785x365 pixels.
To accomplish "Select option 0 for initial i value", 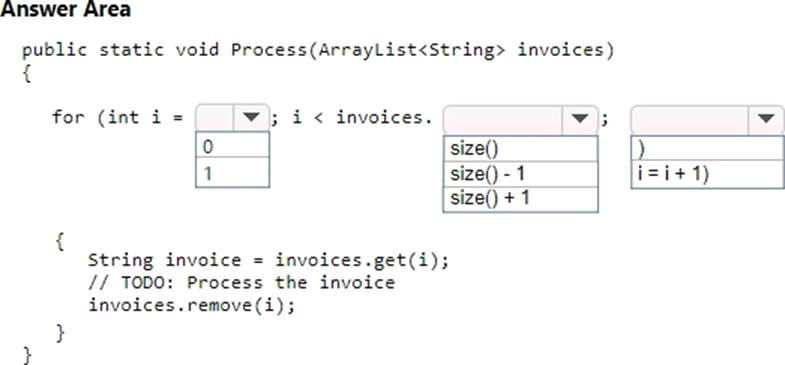I will (232, 146).
